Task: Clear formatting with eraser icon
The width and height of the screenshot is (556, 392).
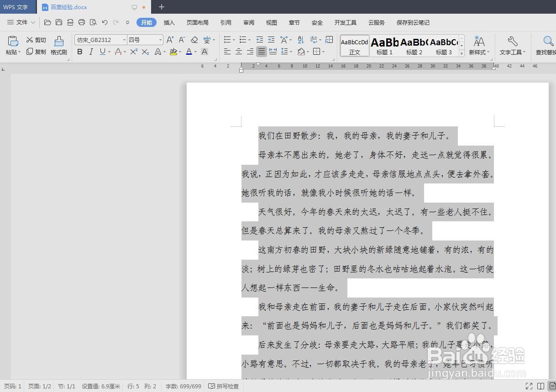Action: [x=194, y=40]
